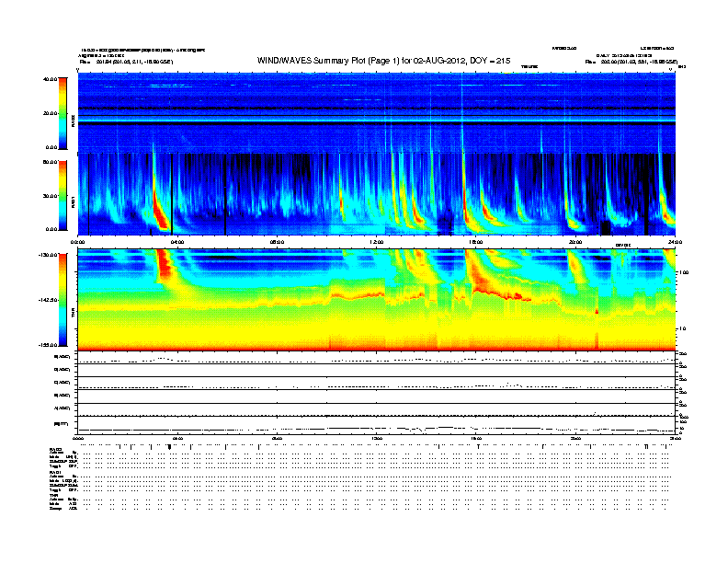
Task: Click the RAD2 section header in status table
Action: click(x=56, y=450)
